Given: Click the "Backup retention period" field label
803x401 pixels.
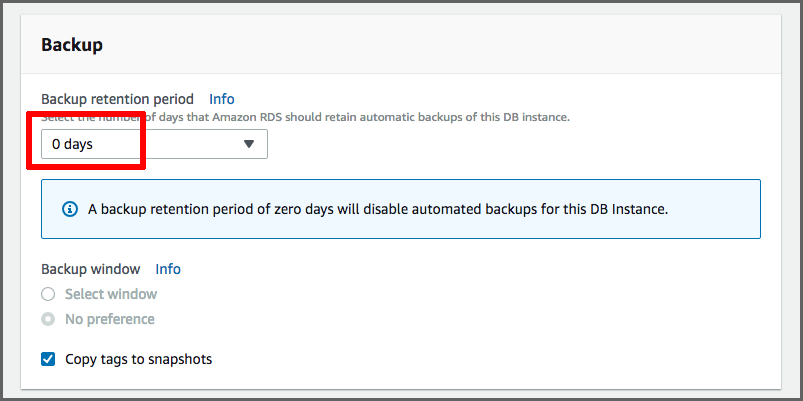Looking at the screenshot, I should pyautogui.click(x=118, y=99).
